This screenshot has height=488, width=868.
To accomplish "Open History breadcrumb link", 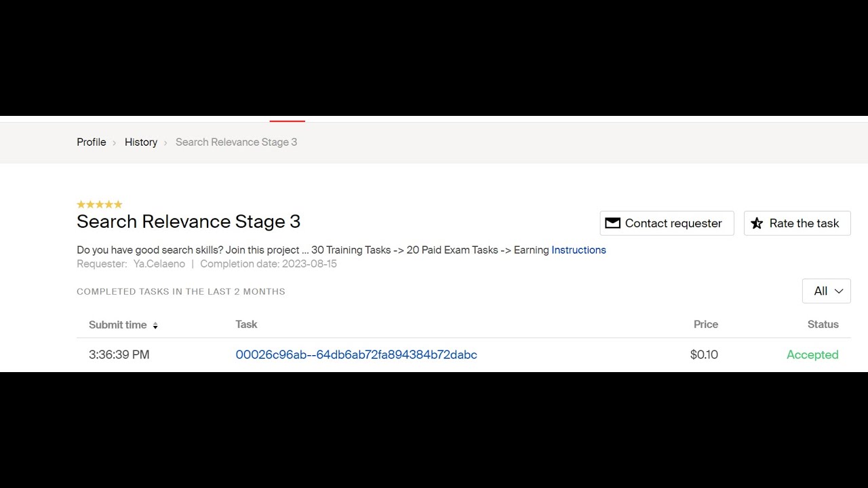I will (141, 142).
